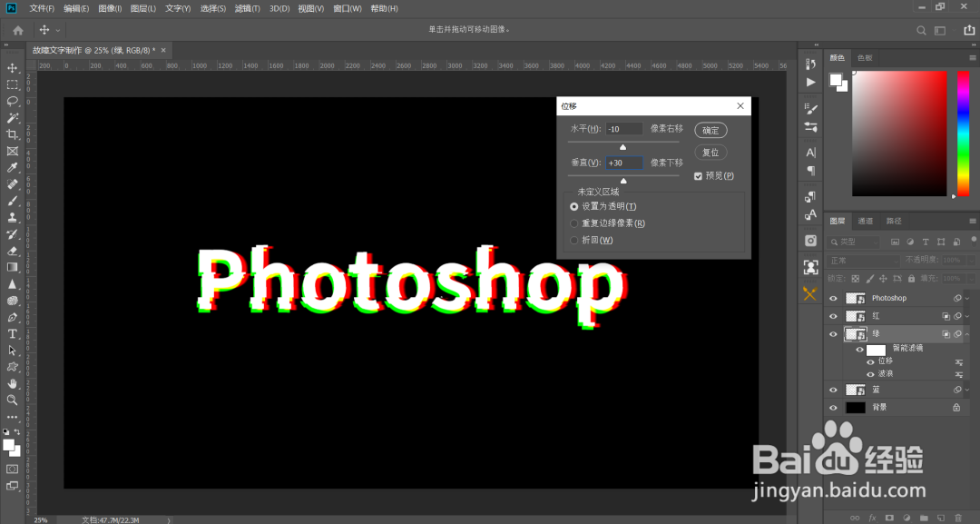This screenshot has width=980, height=524.
Task: Select the Crop tool
Action: (13, 134)
